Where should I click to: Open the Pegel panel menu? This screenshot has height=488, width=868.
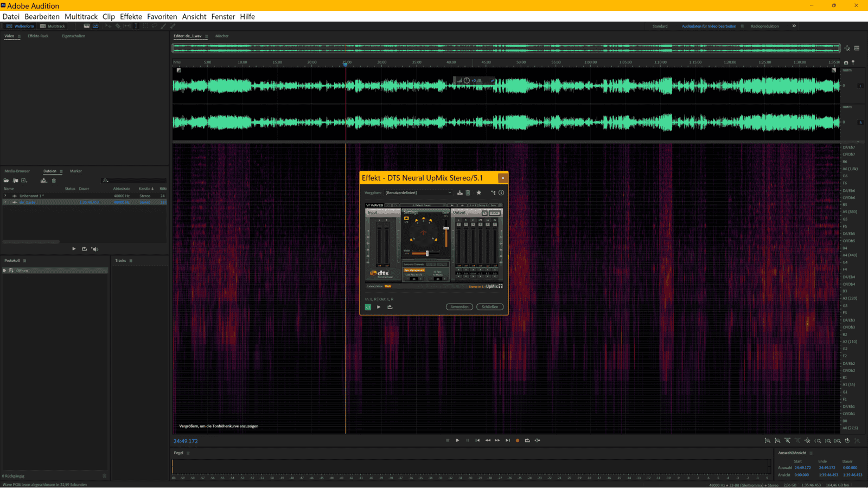188,453
